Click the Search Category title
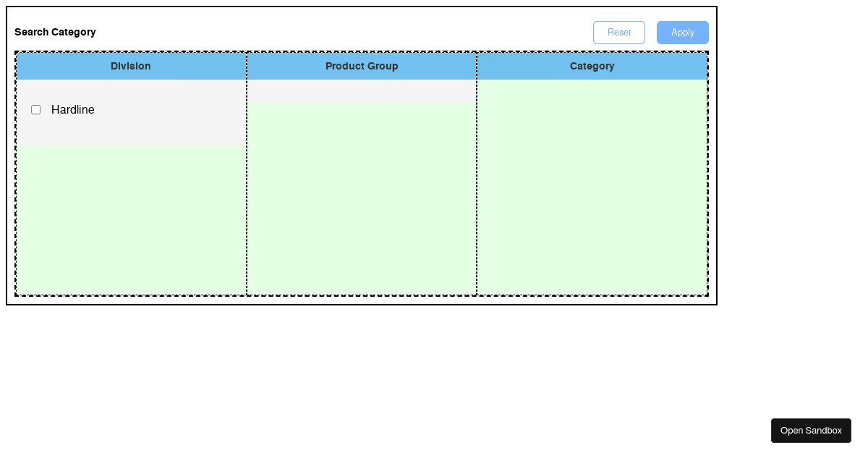868x456 pixels. (55, 32)
